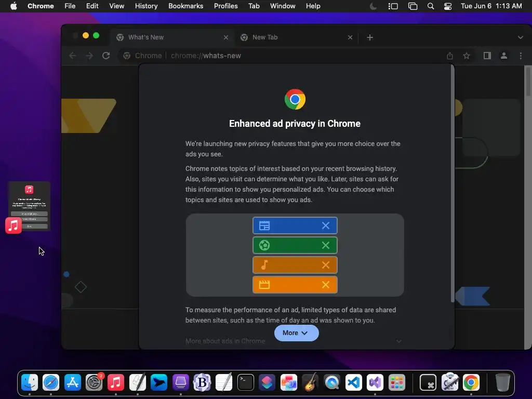Screen dimensions: 532x399
Task: Open GarageBand from the dock
Action: point(310,382)
